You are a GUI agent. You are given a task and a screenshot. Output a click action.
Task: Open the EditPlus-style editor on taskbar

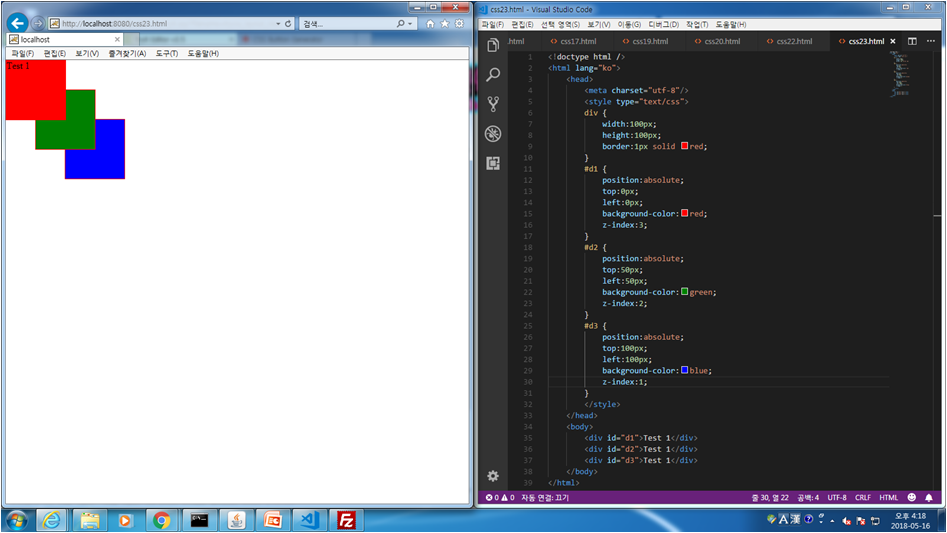tap(272, 520)
